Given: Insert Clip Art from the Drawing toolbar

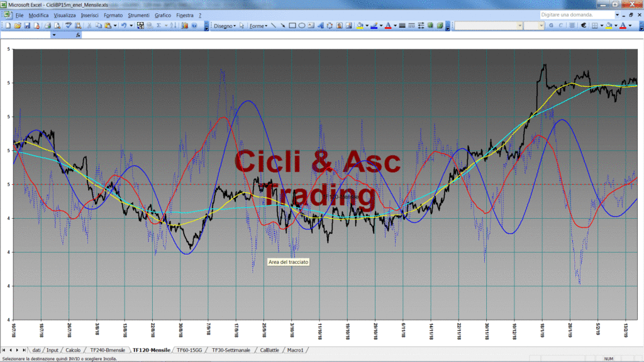Looking at the screenshot, I should (x=339, y=25).
